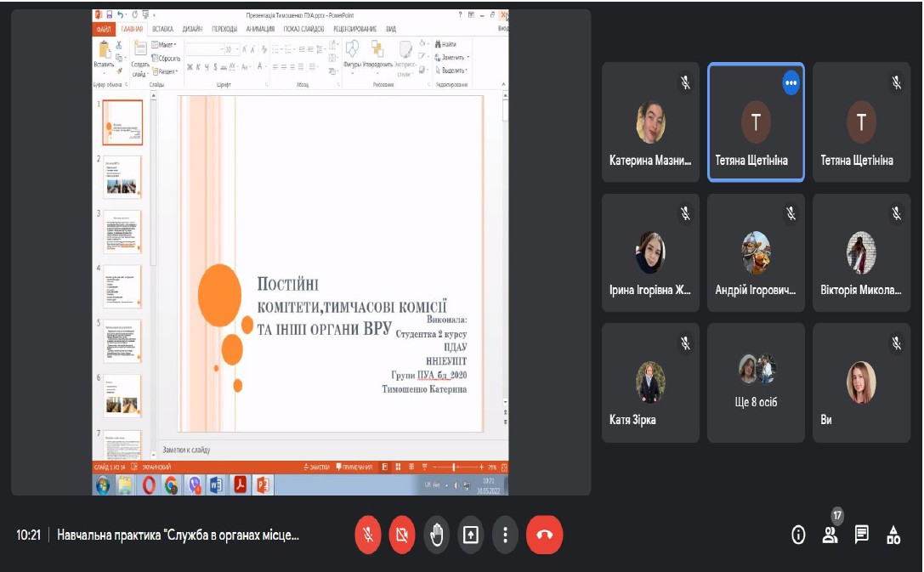Screen dimensions: 924x572
Task: Switch to slide sorter view icon
Action: [x=398, y=467]
